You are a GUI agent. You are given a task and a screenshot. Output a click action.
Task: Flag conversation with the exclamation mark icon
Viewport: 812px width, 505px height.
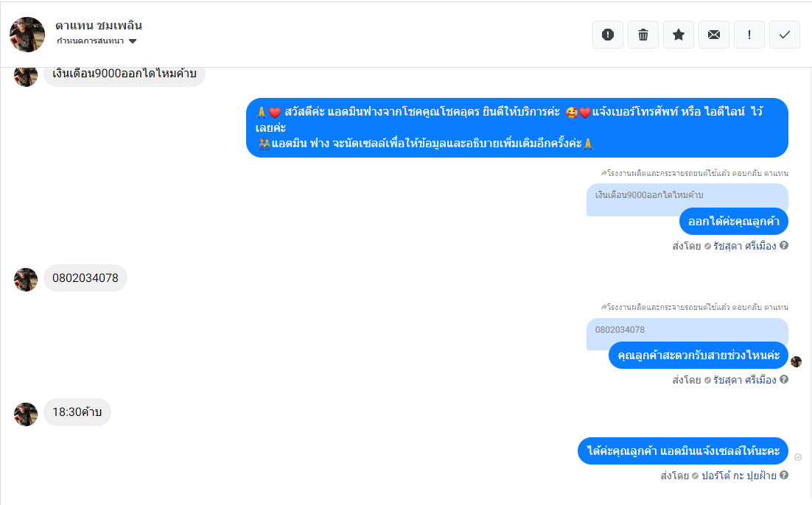749,35
